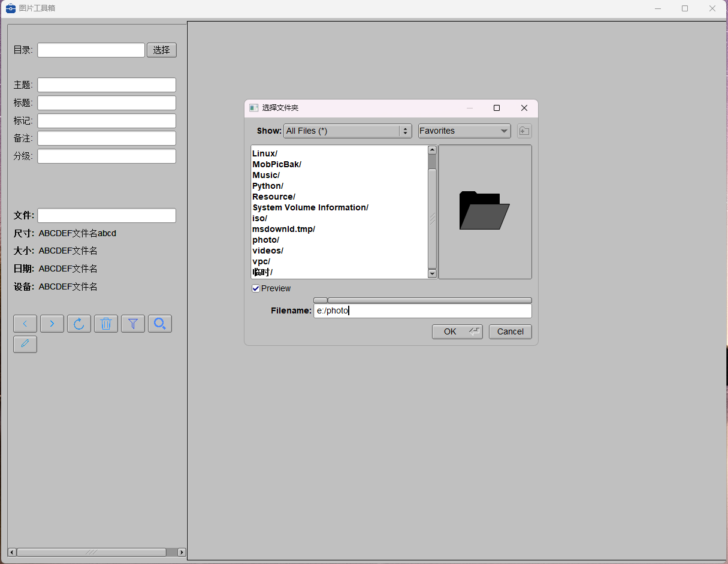The width and height of the screenshot is (728, 564).
Task: Uncheck the Preview checkbox
Action: [x=256, y=288]
